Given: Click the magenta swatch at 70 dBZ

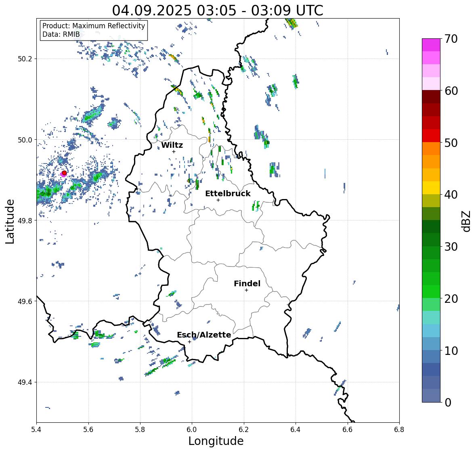Looking at the screenshot, I should (x=431, y=45).
